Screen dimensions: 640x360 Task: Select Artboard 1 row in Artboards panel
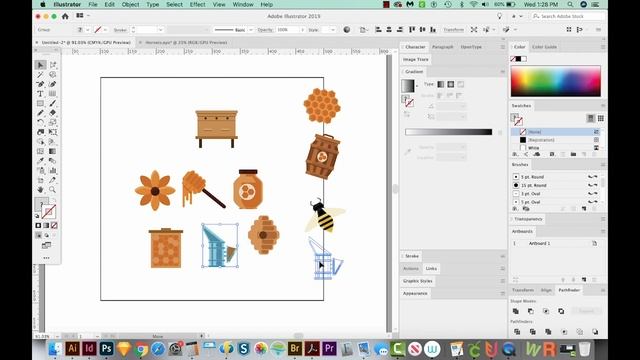point(555,243)
